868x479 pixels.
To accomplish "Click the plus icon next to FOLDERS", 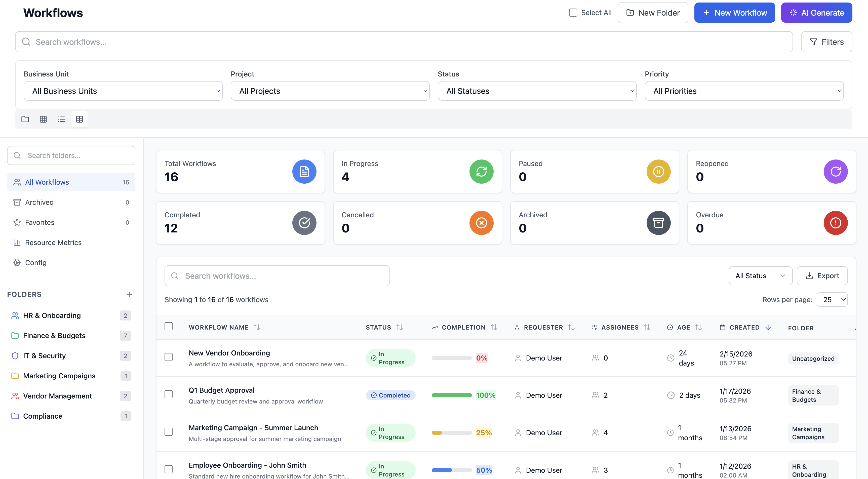I will 129,294.
